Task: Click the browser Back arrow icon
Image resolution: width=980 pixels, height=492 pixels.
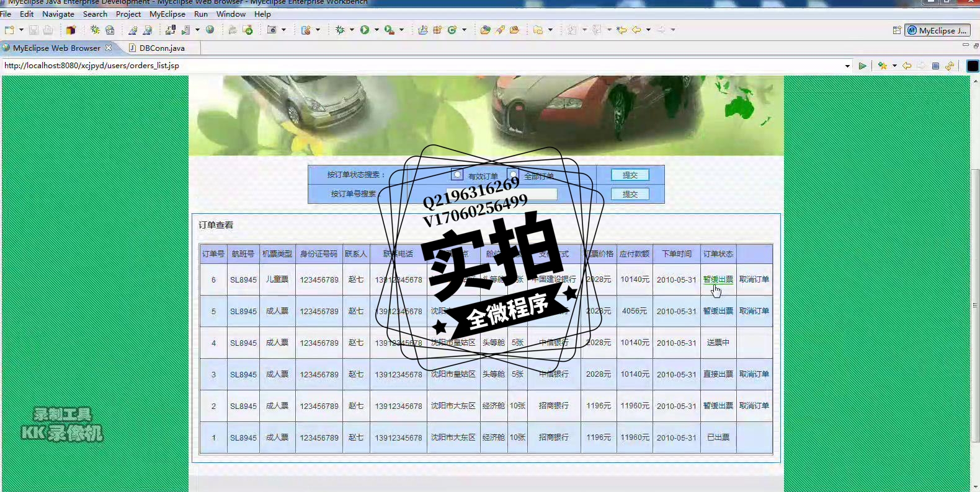Action: point(907,66)
